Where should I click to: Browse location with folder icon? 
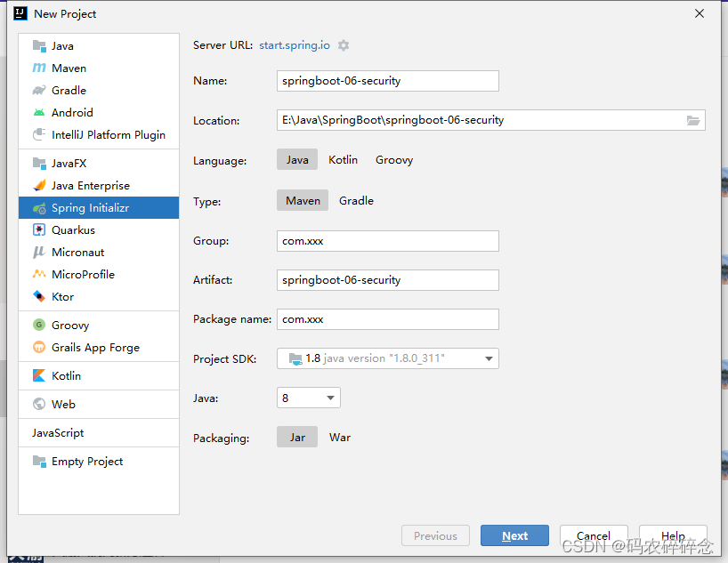(693, 120)
